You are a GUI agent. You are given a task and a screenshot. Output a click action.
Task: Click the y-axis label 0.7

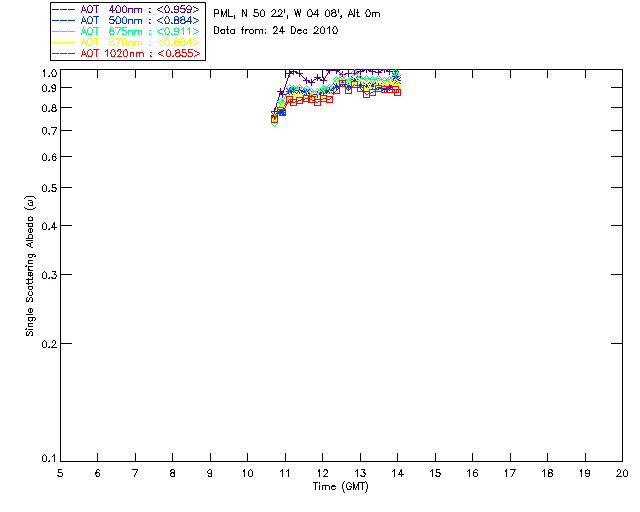coord(49,131)
